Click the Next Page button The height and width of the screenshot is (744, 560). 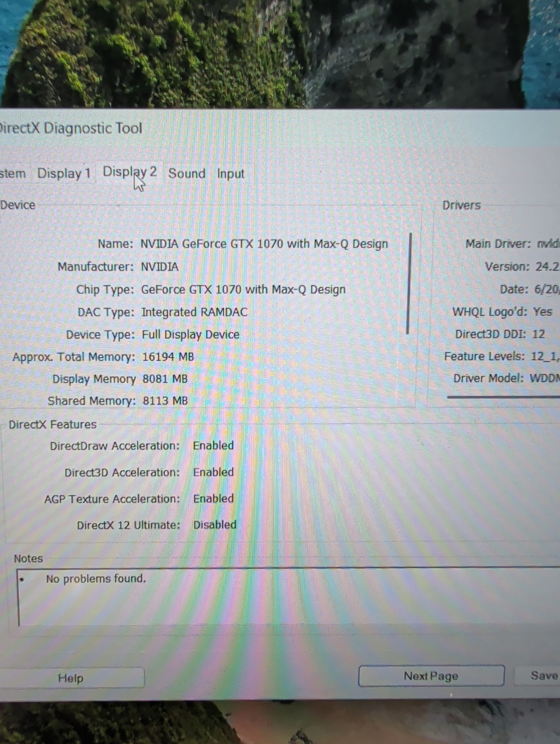point(431,676)
